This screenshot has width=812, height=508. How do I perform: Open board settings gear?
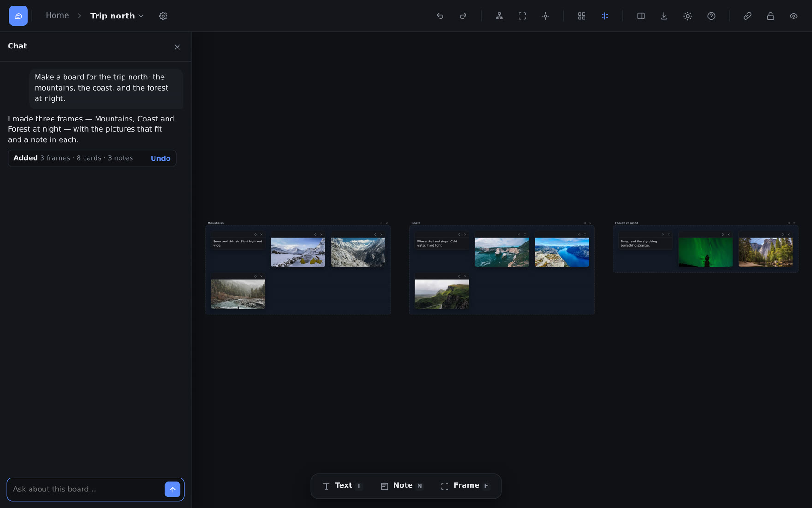coord(163,16)
